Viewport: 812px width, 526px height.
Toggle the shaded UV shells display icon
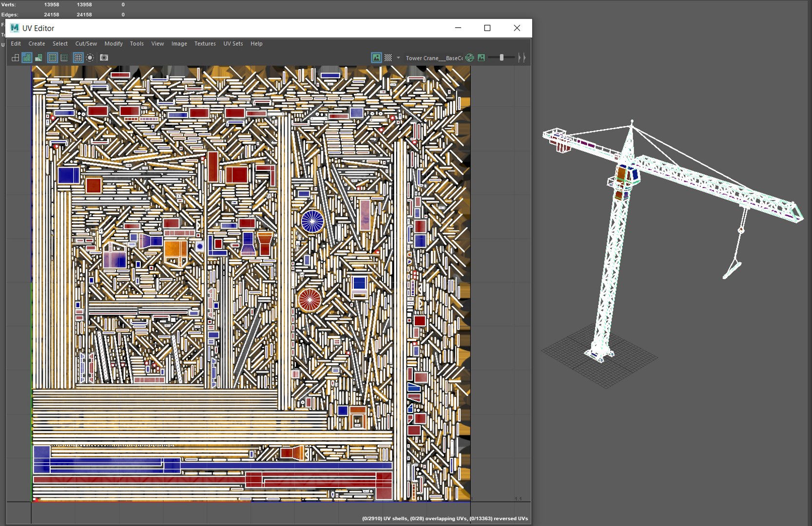pyautogui.click(x=27, y=58)
